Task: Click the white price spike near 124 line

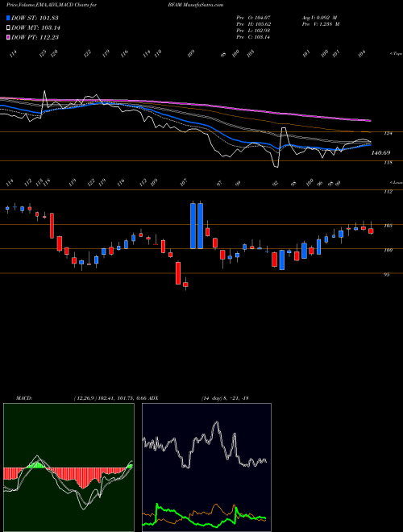Action: pos(284,129)
